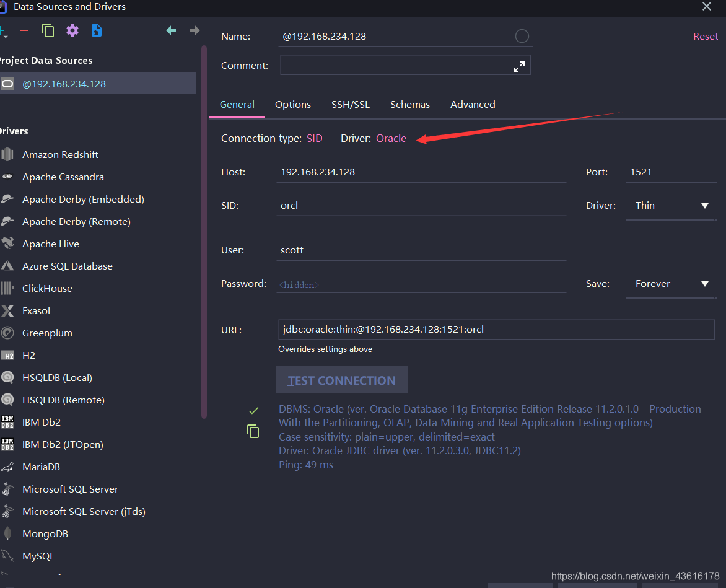726x588 pixels.
Task: Click the Exasol X icon
Action: click(7, 310)
